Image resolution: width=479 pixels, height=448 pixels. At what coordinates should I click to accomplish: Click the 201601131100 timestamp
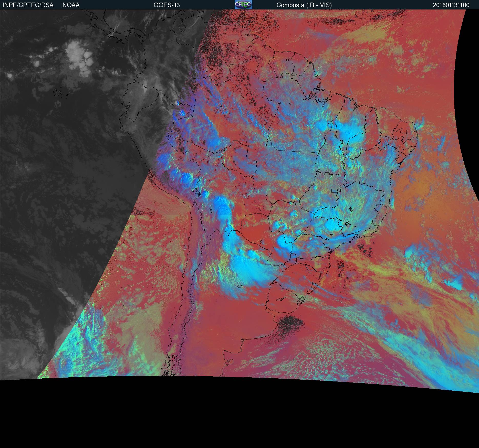point(451,5)
